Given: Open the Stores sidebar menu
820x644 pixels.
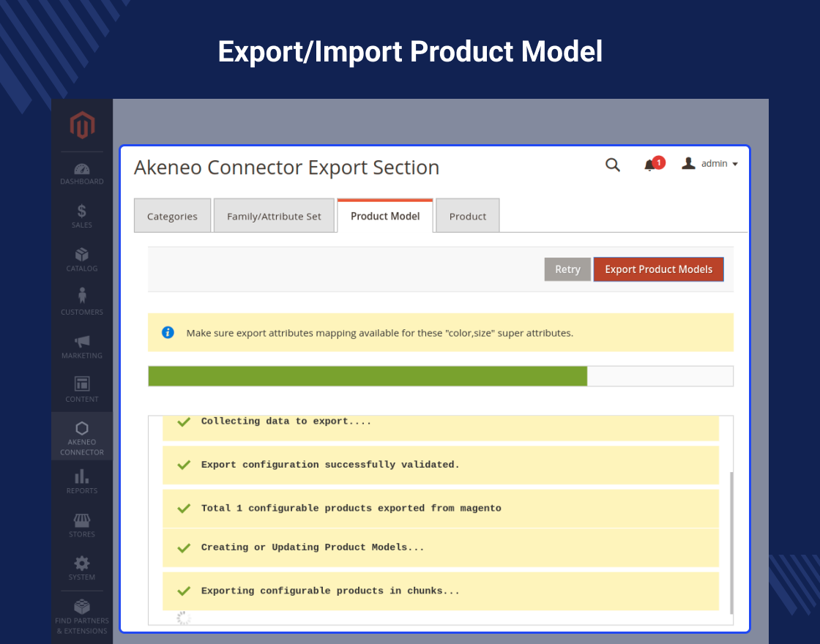Looking at the screenshot, I should point(82,525).
